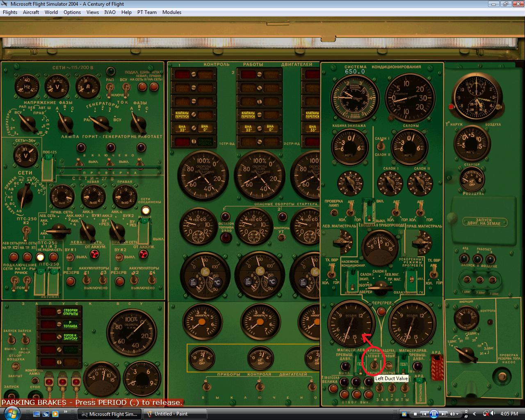This screenshot has height=420, width=525.
Task: Push the left ВУ РЕЗЕРВ button
Action: point(71,281)
